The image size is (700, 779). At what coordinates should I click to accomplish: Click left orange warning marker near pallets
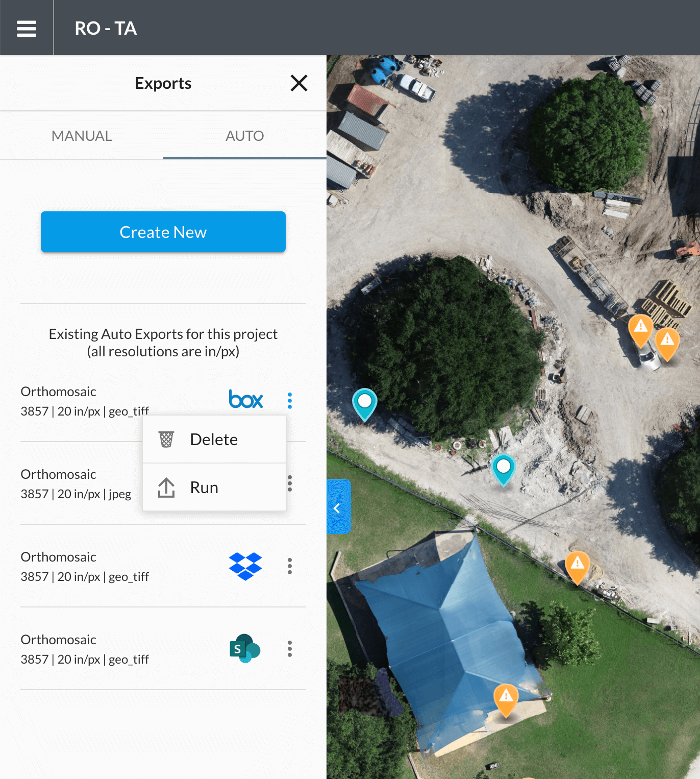point(641,330)
